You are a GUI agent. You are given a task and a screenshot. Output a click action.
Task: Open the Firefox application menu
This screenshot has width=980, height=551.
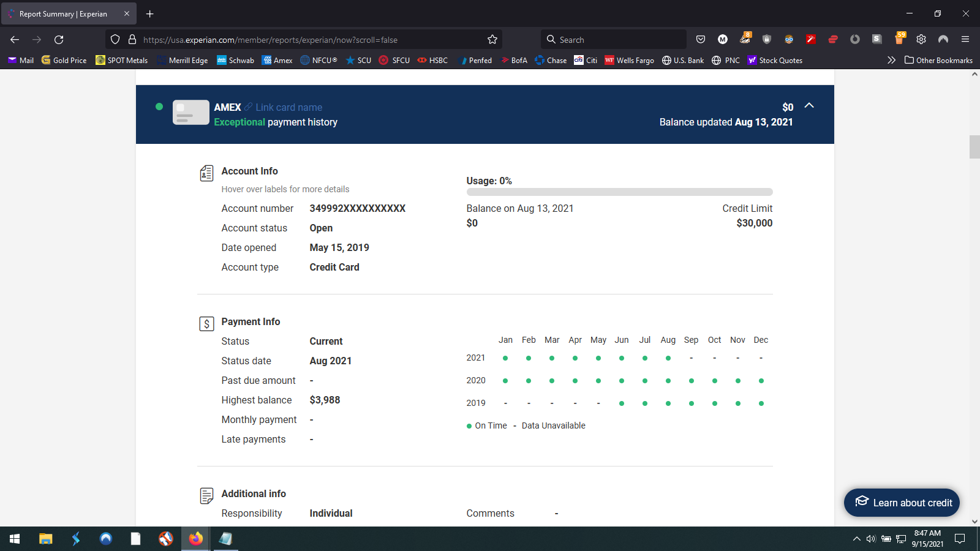(967, 39)
